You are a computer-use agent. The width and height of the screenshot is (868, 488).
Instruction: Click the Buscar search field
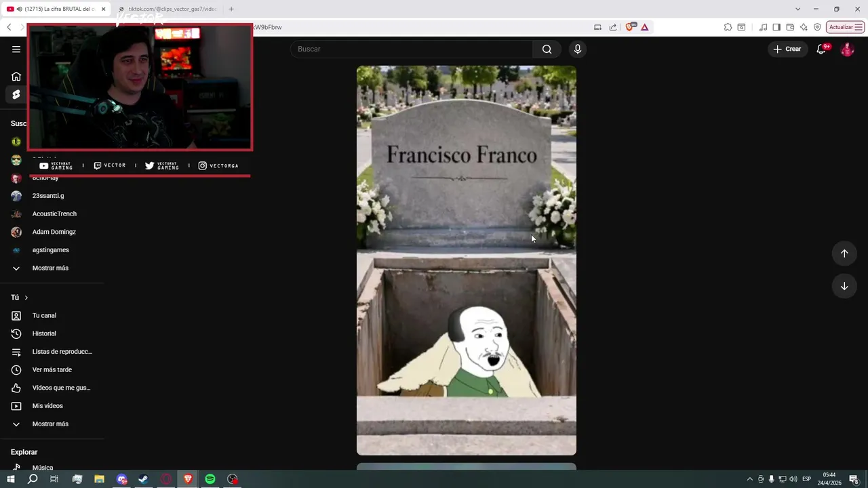click(412, 49)
